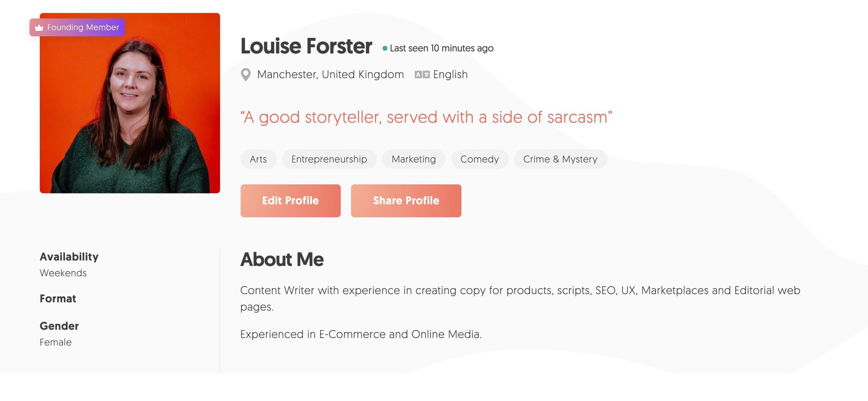Viewport: 868px width, 401px height.
Task: Select the Crime & Mystery topic tag
Action: (560, 159)
